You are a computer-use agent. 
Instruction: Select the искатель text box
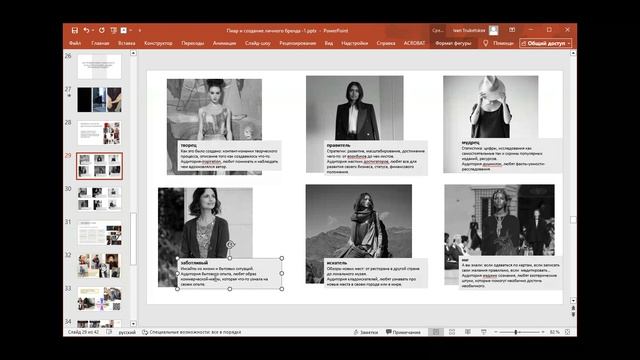pos(376,273)
